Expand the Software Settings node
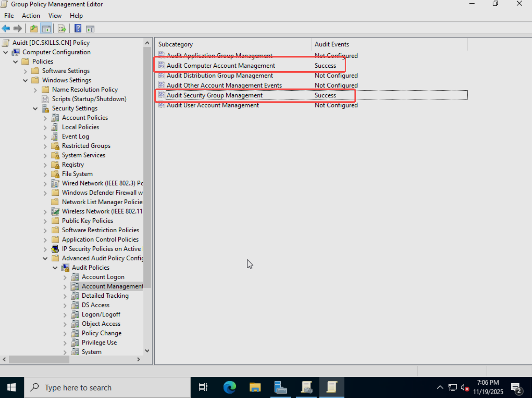Screen dimensions: 532x398 25,71
